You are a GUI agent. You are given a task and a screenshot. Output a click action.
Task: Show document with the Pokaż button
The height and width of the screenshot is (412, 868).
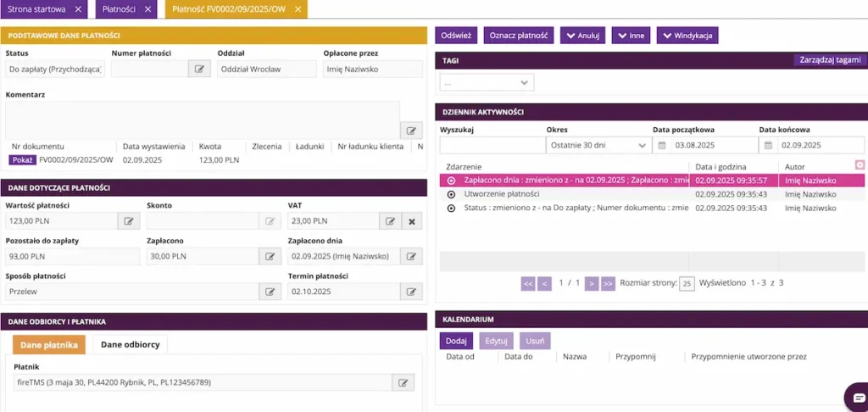[x=23, y=160]
